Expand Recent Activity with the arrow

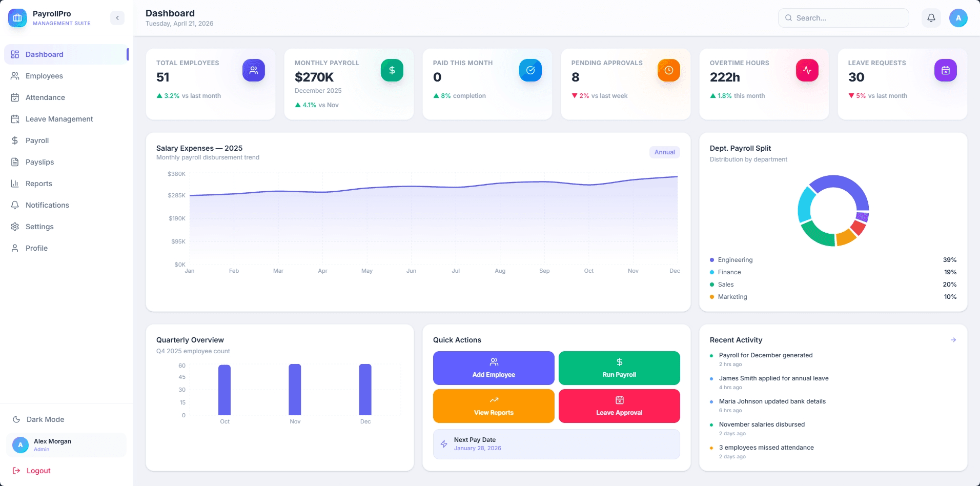(953, 339)
